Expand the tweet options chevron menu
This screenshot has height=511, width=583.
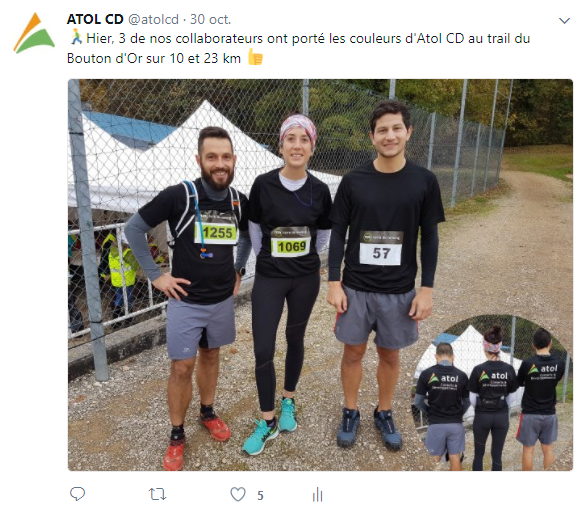coord(564,21)
